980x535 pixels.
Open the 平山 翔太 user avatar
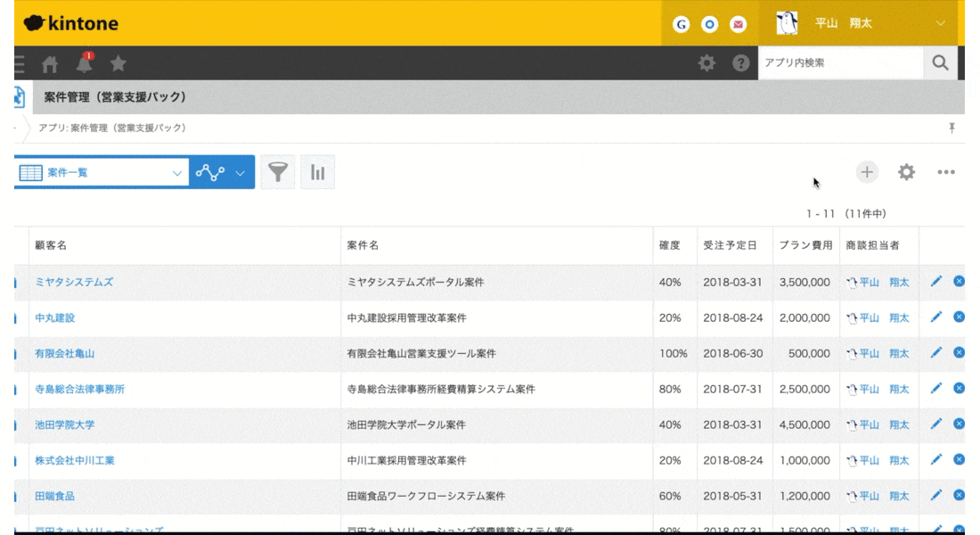pos(787,23)
